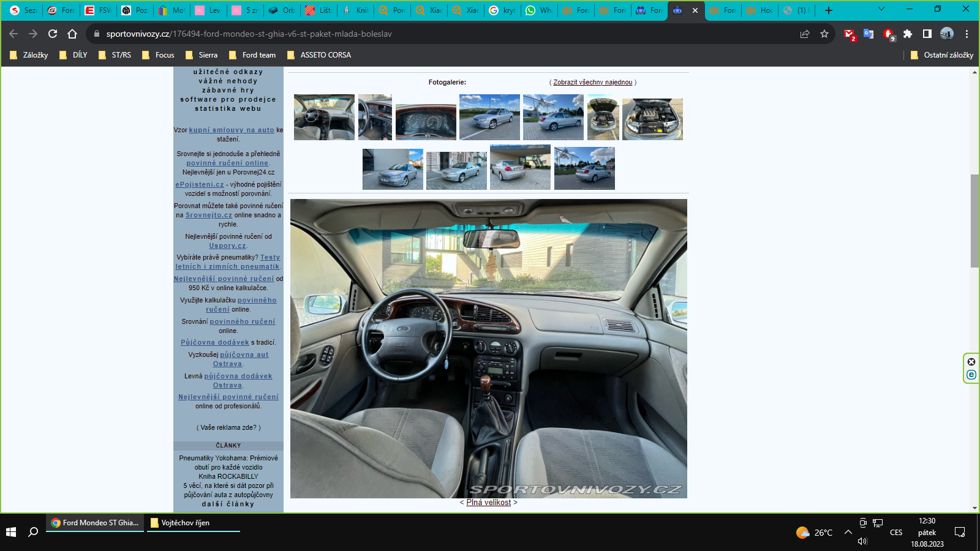
Task: Open the ST/RS bookmarks folder
Action: click(115, 55)
